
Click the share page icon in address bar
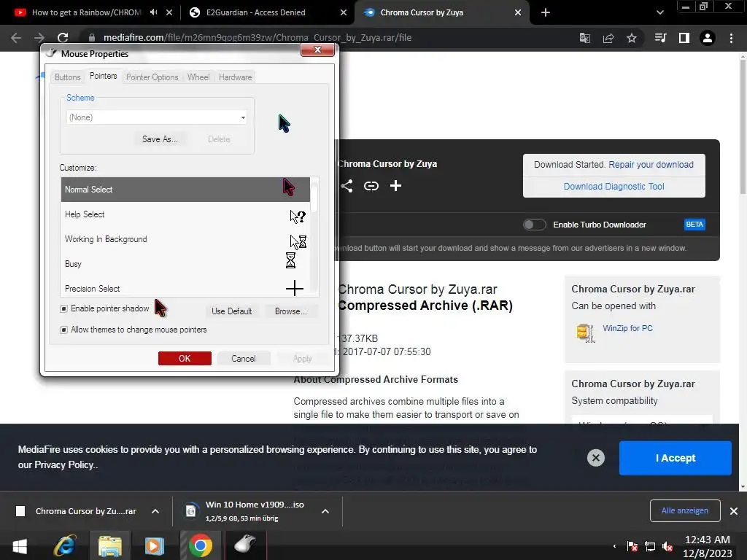point(608,38)
